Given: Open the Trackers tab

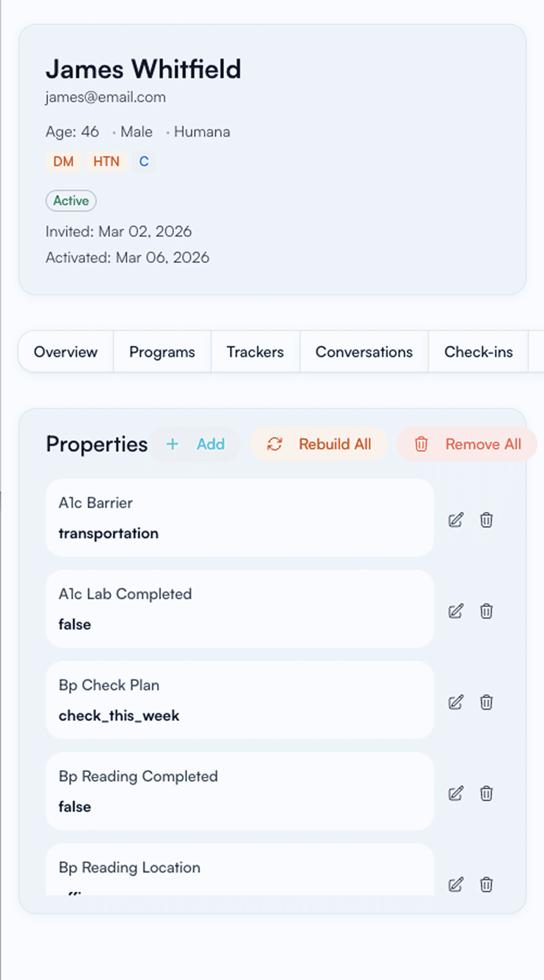Looking at the screenshot, I should (x=255, y=352).
